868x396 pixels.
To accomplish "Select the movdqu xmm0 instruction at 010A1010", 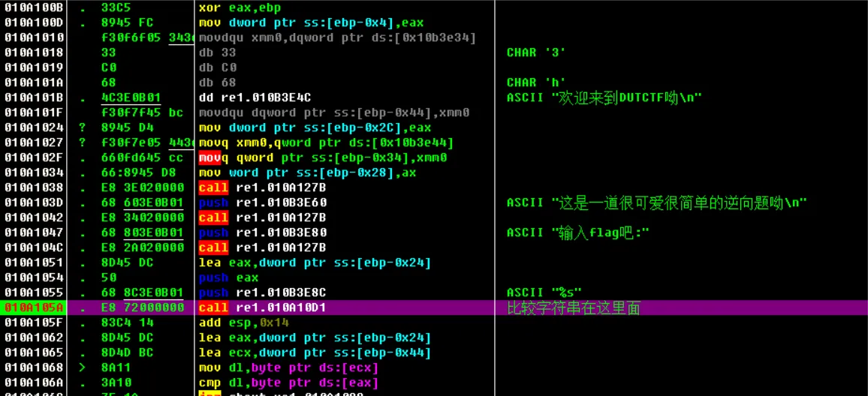I will (x=337, y=37).
